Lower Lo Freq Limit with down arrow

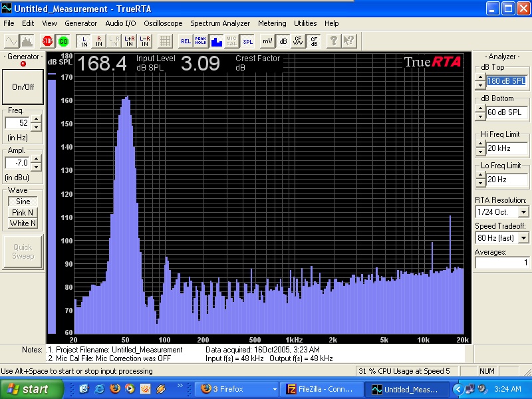point(480,184)
